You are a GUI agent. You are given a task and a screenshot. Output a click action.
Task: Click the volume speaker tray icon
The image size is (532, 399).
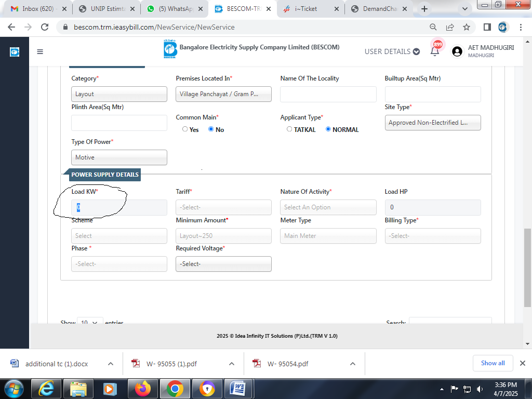480,389
